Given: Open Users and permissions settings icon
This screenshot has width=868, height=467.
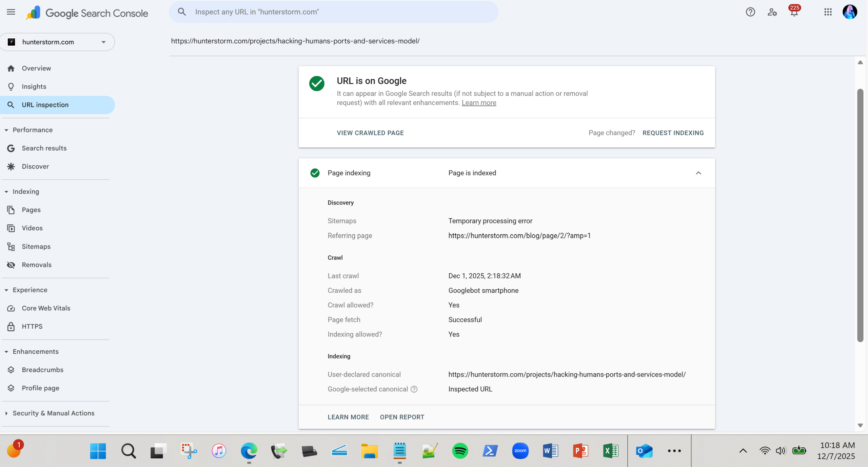Looking at the screenshot, I should (x=772, y=12).
